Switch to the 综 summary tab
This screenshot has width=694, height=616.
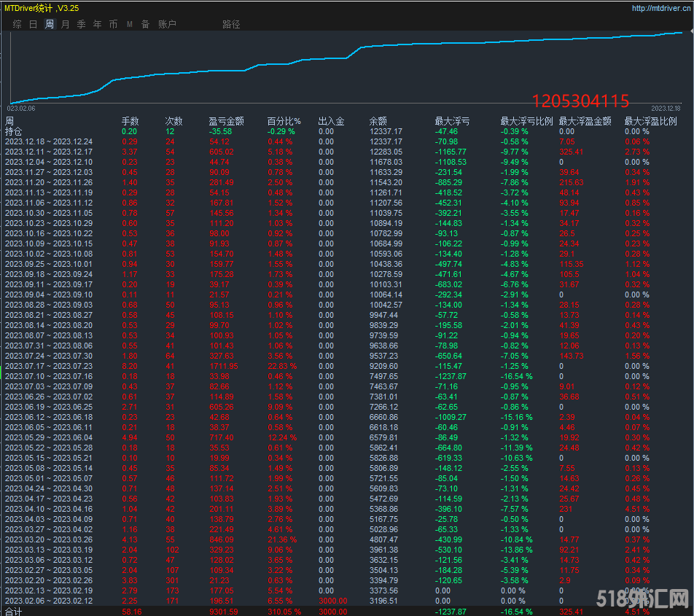17,24
